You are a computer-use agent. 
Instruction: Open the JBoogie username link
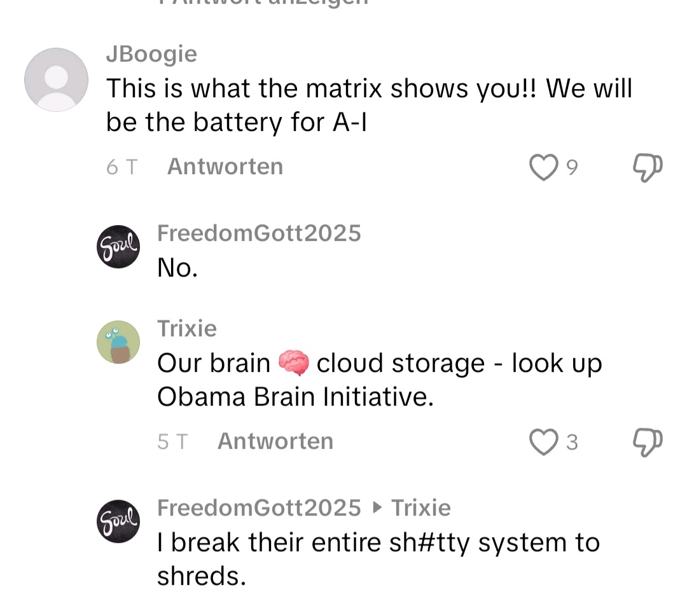tap(151, 54)
